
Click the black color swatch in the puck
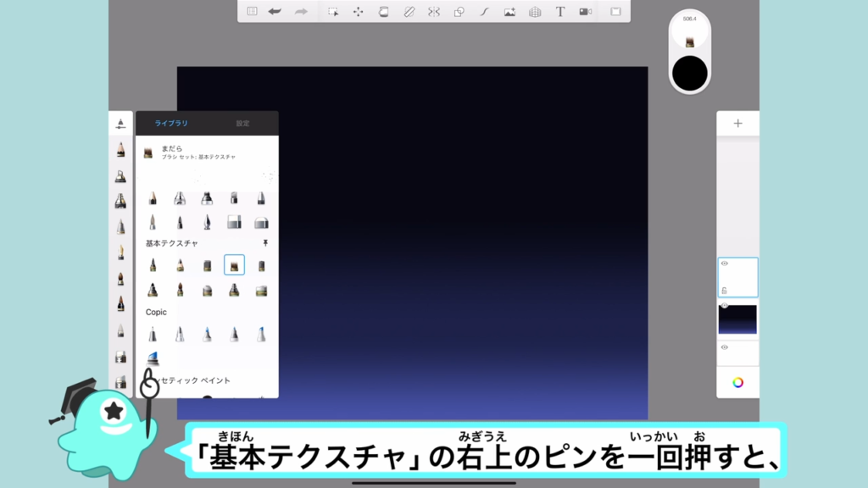[x=689, y=74]
